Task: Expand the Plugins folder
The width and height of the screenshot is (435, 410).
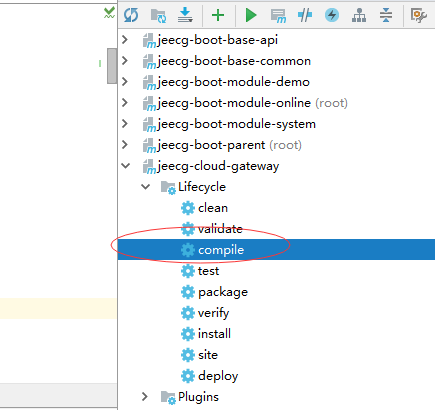Action: (x=145, y=397)
